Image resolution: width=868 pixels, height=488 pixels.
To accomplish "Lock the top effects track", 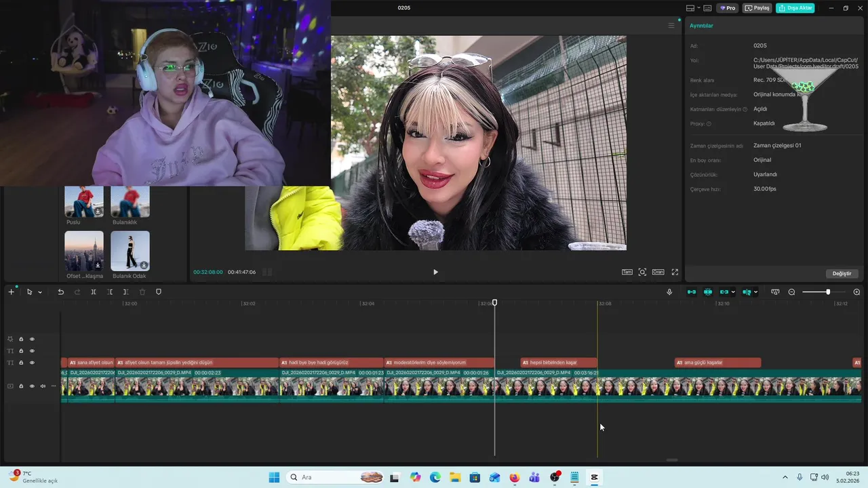I will pos(21,339).
